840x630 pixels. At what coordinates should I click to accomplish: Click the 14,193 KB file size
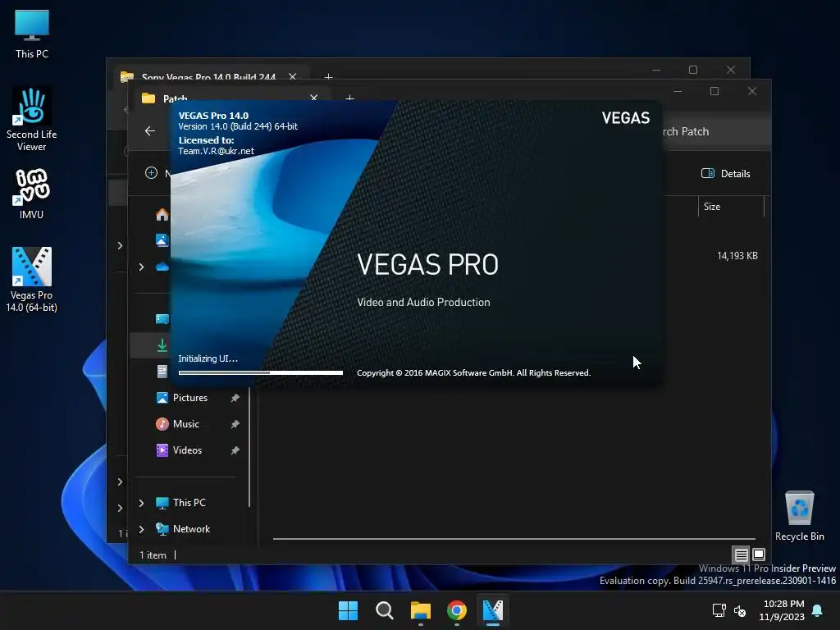[737, 256]
